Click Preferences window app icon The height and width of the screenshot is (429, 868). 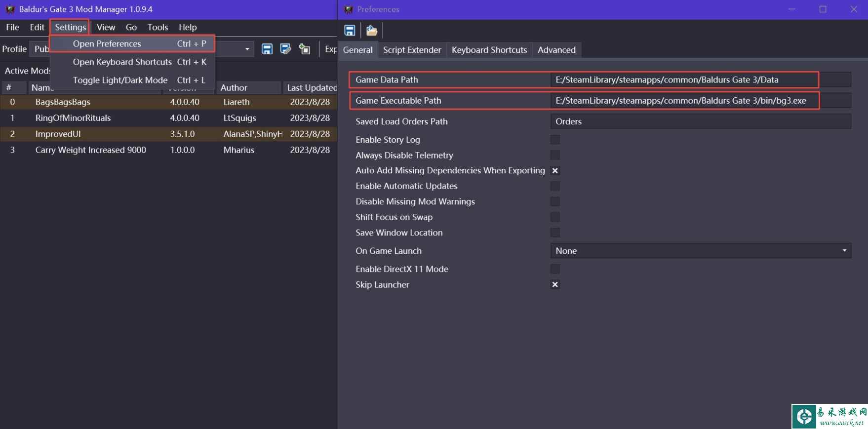click(349, 9)
